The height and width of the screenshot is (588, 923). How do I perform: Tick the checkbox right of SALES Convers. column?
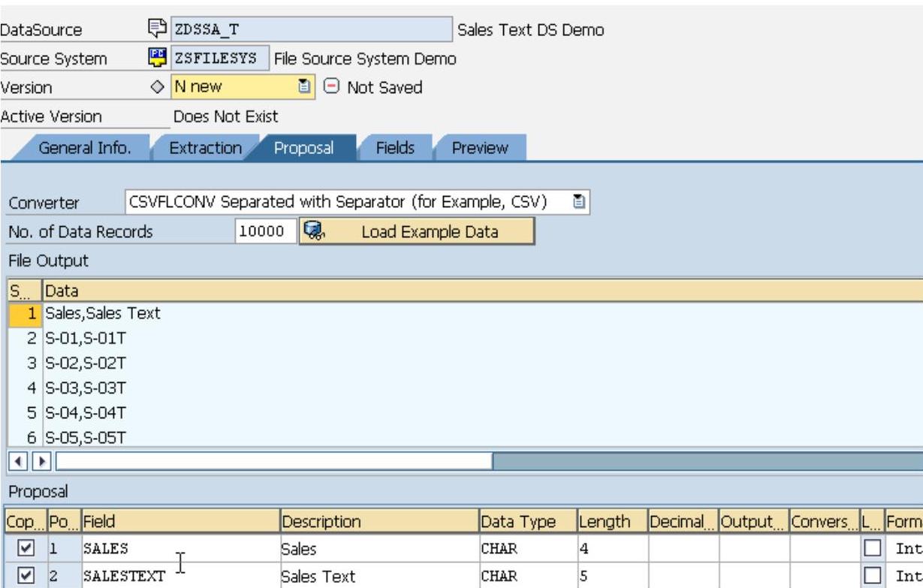[871, 549]
